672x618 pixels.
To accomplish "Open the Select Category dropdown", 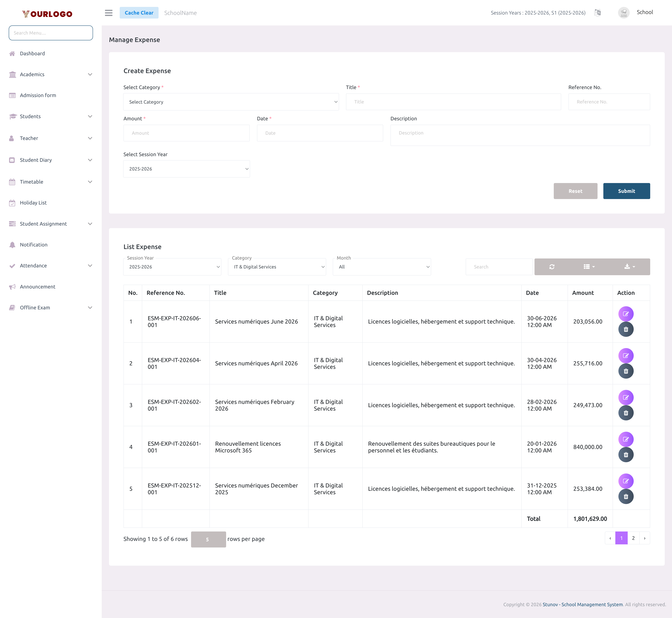I will (x=231, y=102).
